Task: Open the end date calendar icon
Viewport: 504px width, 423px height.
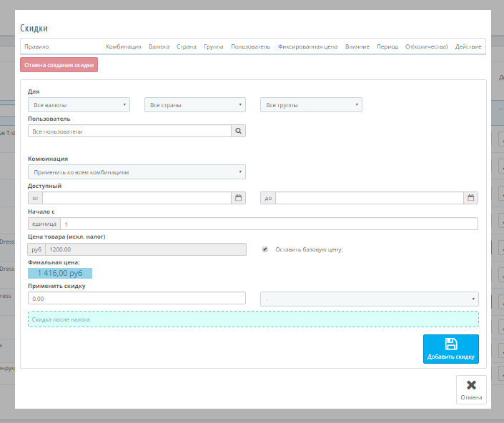Action: pos(470,198)
